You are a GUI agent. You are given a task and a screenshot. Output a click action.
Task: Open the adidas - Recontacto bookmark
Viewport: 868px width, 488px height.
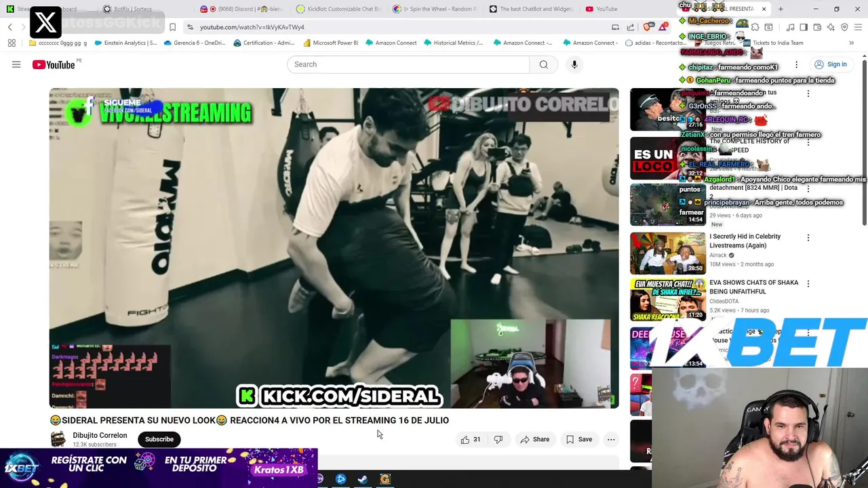point(655,43)
